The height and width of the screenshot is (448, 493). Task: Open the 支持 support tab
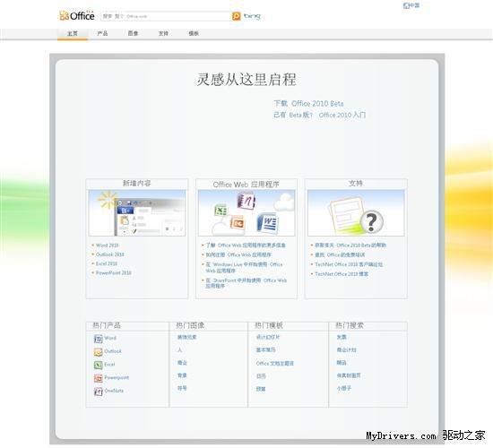[163, 33]
